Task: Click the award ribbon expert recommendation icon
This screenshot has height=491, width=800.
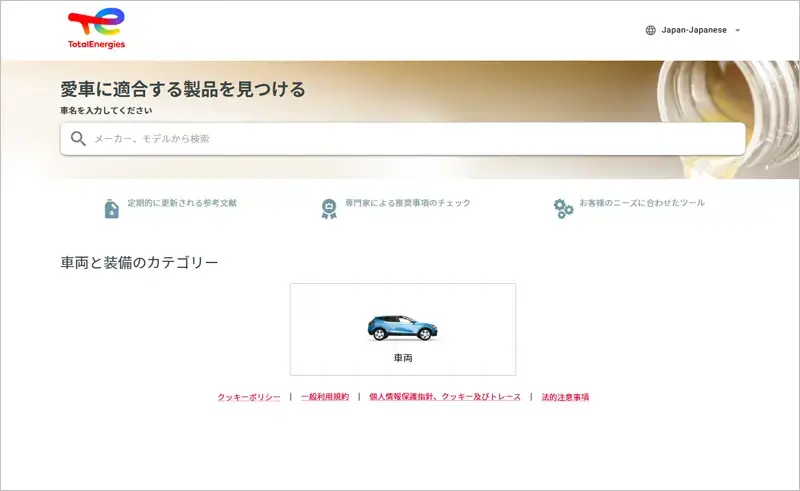Action: point(329,209)
